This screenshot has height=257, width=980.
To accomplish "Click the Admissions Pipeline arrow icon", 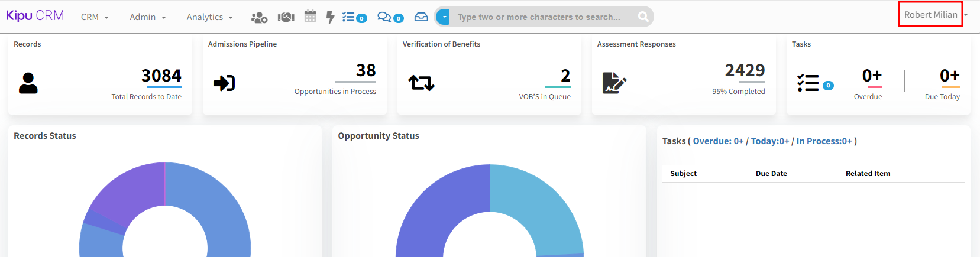I will (224, 83).
